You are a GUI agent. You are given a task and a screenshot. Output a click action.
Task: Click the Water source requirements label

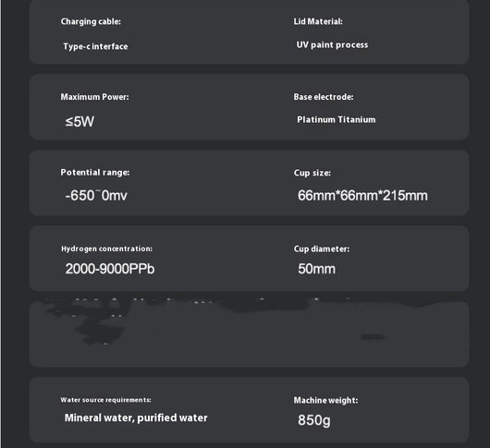(x=106, y=400)
